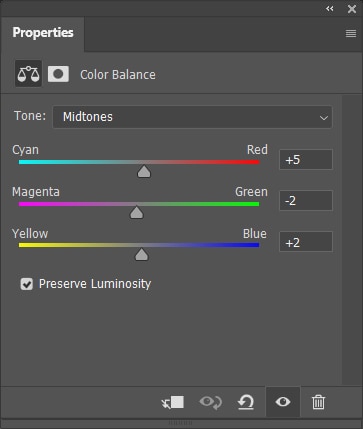Image resolution: width=363 pixels, height=429 pixels.
Task: Open the Tone Midtones dropdown
Action: (192, 117)
